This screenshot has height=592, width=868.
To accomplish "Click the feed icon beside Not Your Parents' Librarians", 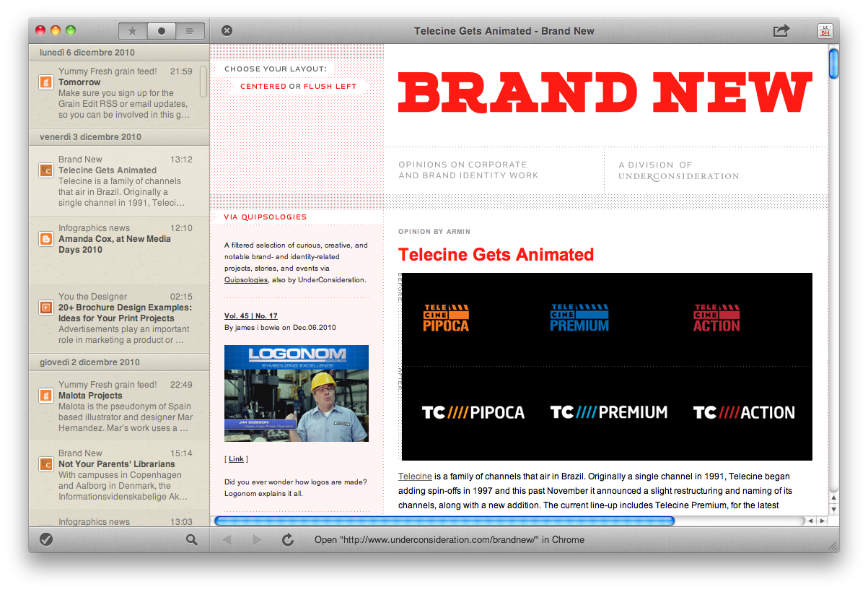I will (x=45, y=464).
